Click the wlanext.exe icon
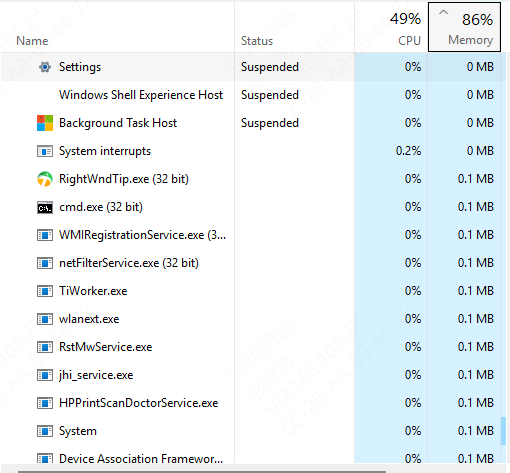Image resolution: width=510 pixels, height=473 pixels. pos(45,319)
